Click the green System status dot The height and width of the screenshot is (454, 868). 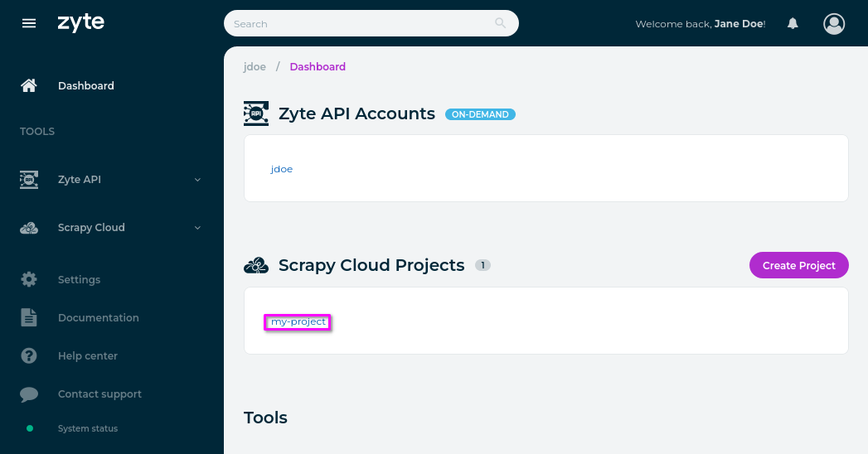point(30,428)
